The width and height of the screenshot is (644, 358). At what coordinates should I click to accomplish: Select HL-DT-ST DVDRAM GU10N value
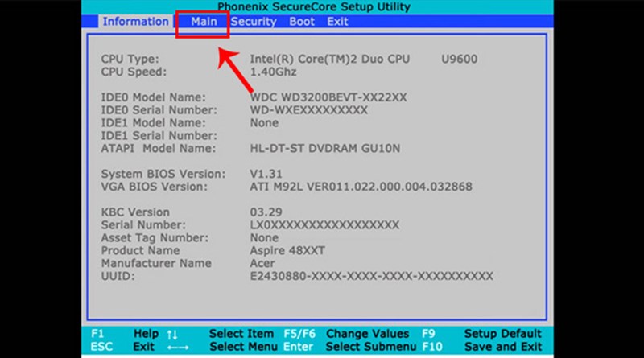tap(325, 148)
